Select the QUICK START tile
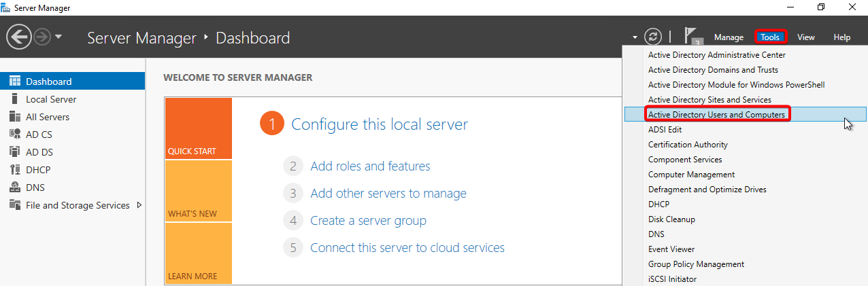Viewport: 868px width, 286px height. pyautogui.click(x=198, y=129)
